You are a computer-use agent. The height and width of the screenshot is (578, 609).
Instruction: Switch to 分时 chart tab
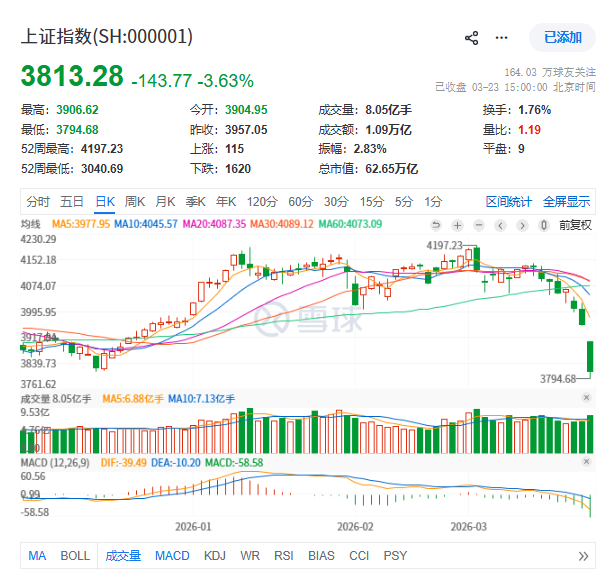(x=38, y=202)
